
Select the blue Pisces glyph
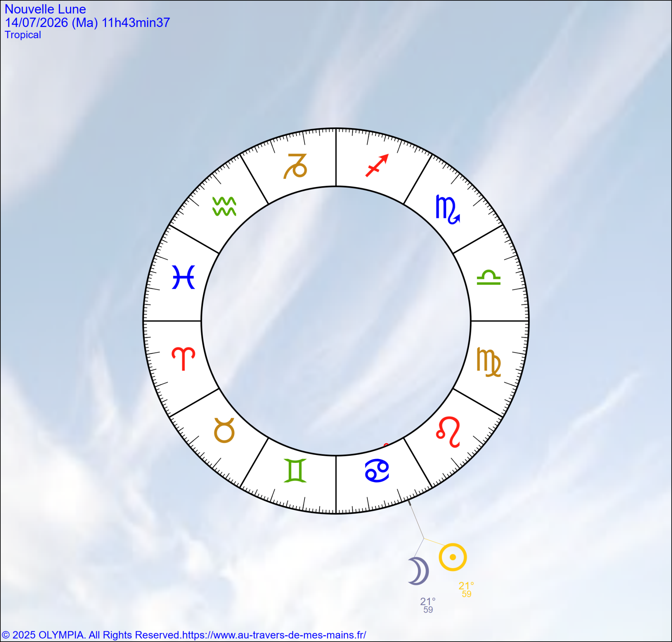click(x=183, y=277)
